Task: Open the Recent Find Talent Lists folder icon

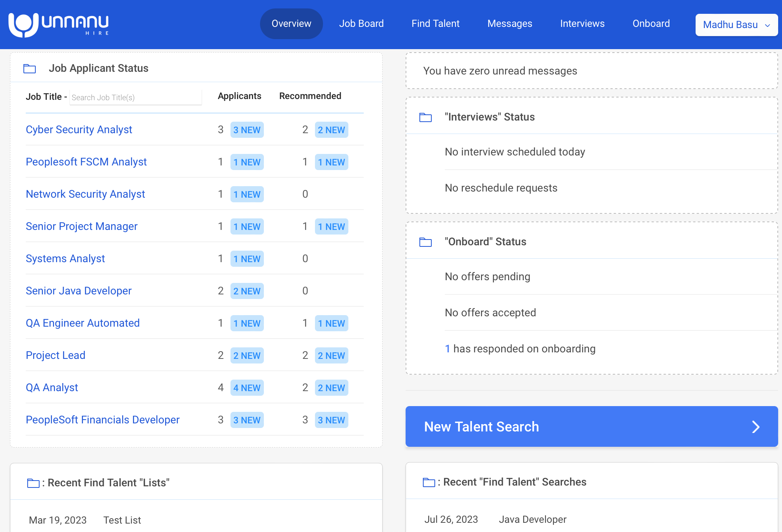Action: 33,482
